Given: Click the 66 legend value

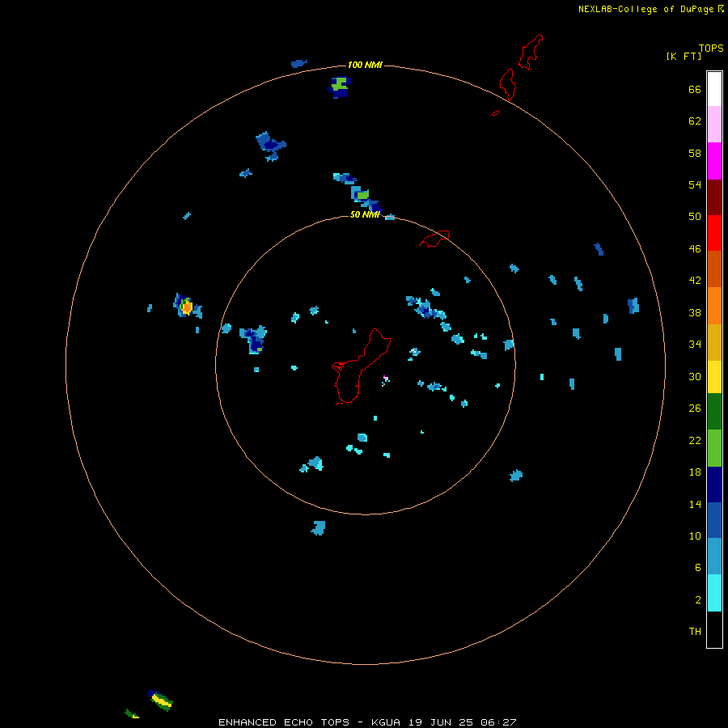Looking at the screenshot, I should tap(695, 89).
